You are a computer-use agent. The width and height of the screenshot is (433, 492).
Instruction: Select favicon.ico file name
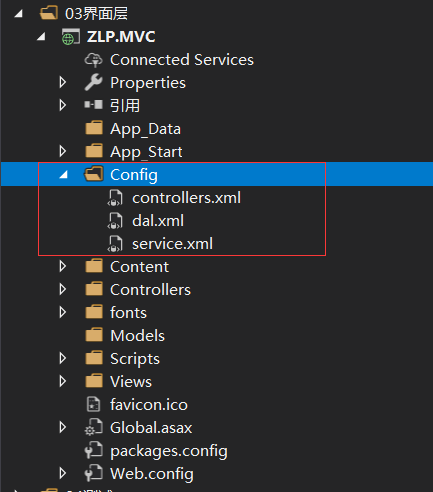click(x=149, y=404)
